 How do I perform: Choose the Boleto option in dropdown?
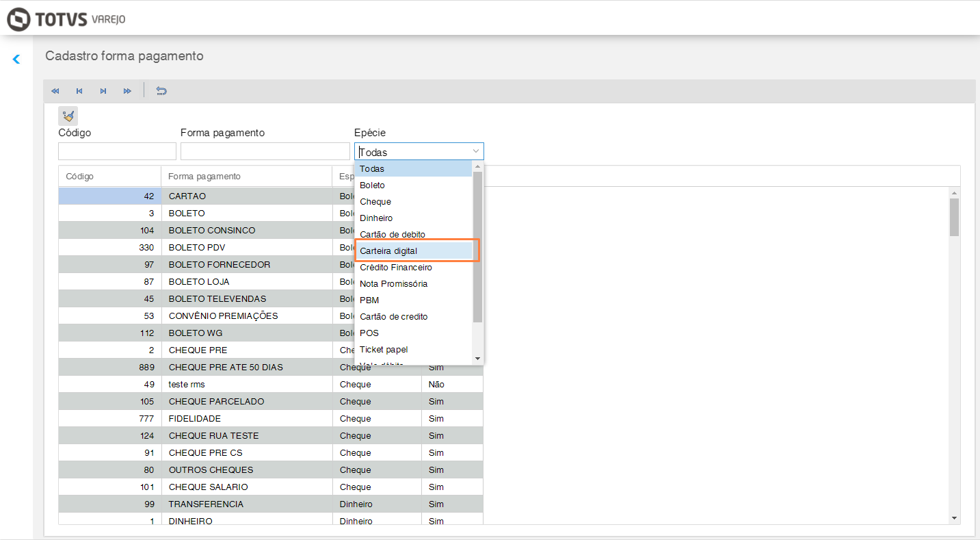[x=373, y=185]
